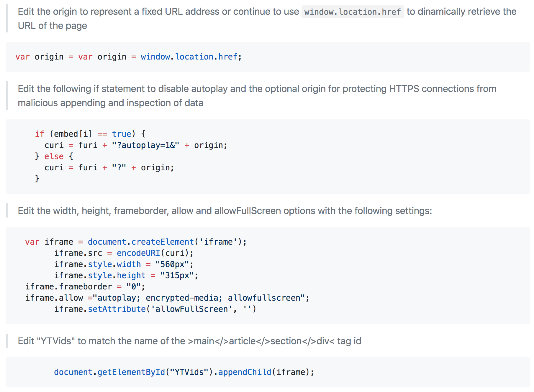Click the paragraph about disabling autoplay
The image size is (534, 392).
[x=257, y=96]
